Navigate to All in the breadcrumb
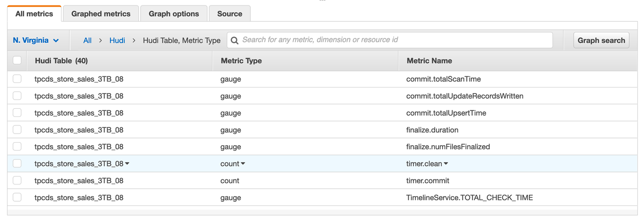 coord(87,40)
